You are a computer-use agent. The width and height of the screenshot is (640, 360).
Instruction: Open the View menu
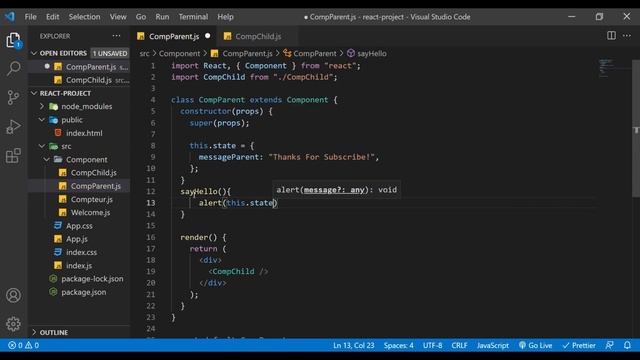tap(118, 17)
